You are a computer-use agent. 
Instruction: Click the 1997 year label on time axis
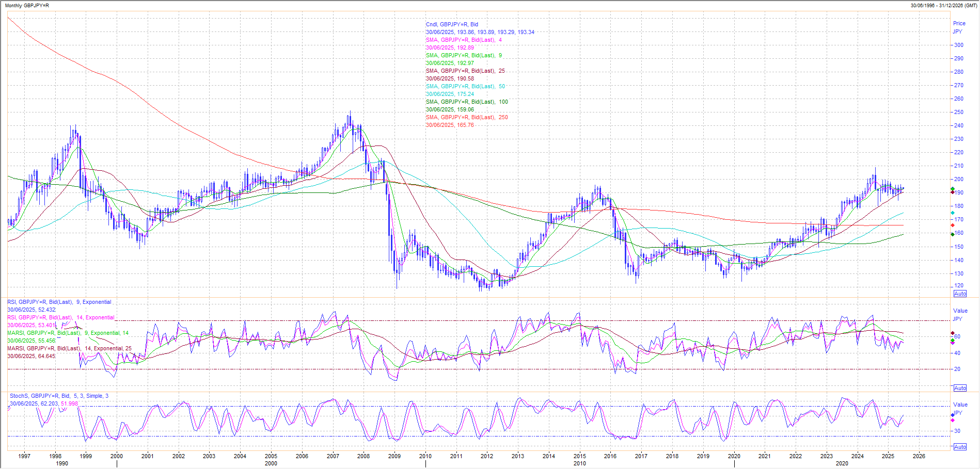point(24,456)
